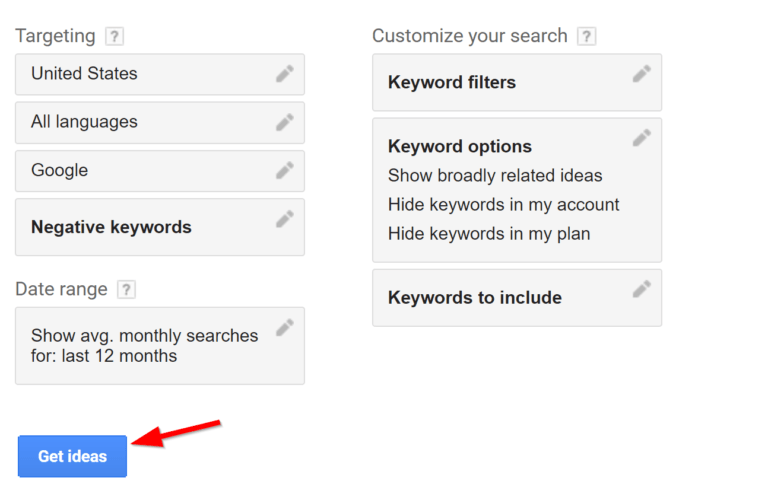Open the Negative keywords panel
768x500 pixels.
[x=160, y=227]
